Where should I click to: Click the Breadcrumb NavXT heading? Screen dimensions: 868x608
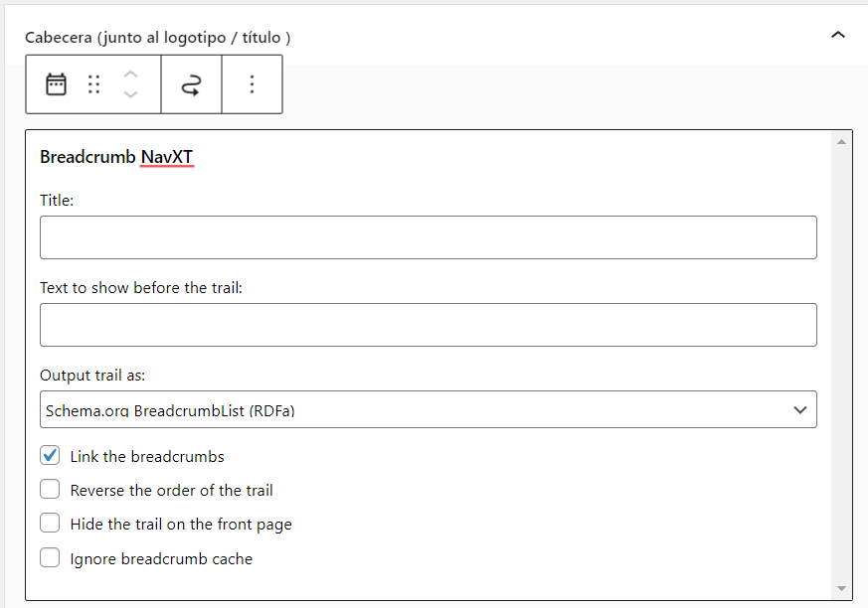point(116,157)
